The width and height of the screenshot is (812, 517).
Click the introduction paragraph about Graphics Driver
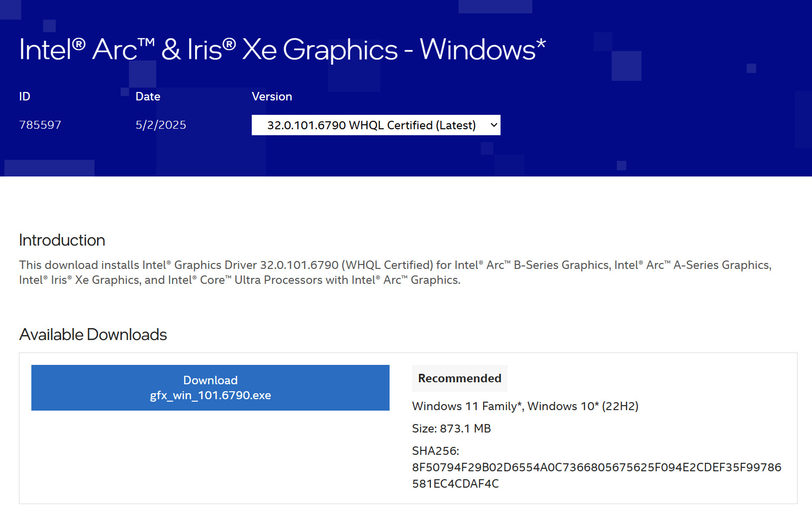click(395, 272)
